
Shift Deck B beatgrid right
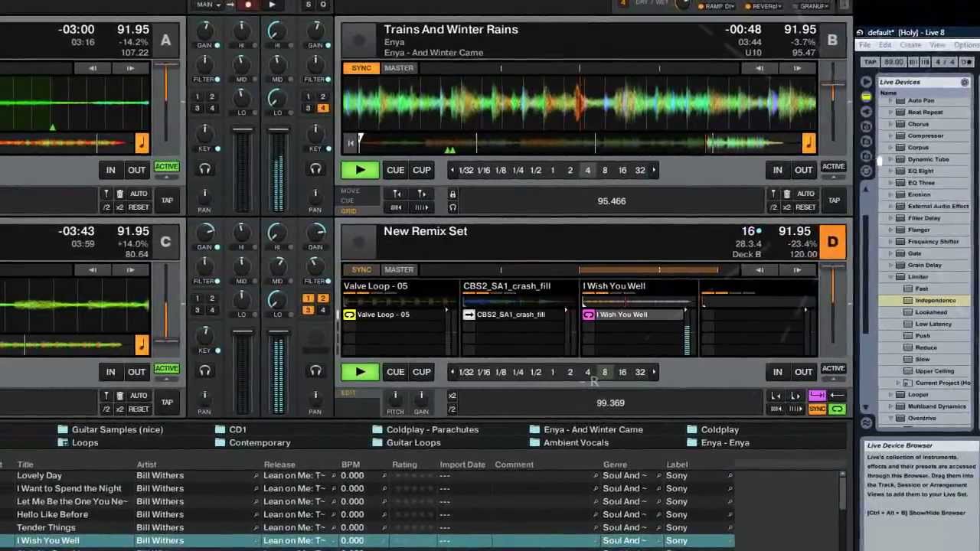(x=422, y=207)
